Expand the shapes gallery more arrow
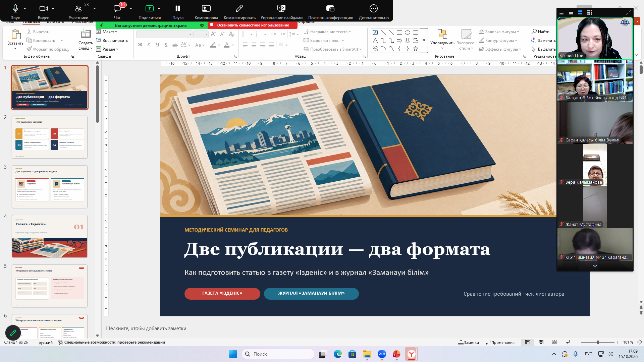This screenshot has width=644, height=362. [x=424, y=41]
